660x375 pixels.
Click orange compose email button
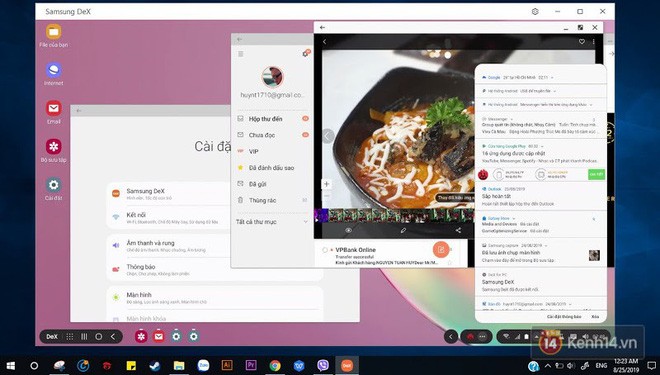coord(441,250)
